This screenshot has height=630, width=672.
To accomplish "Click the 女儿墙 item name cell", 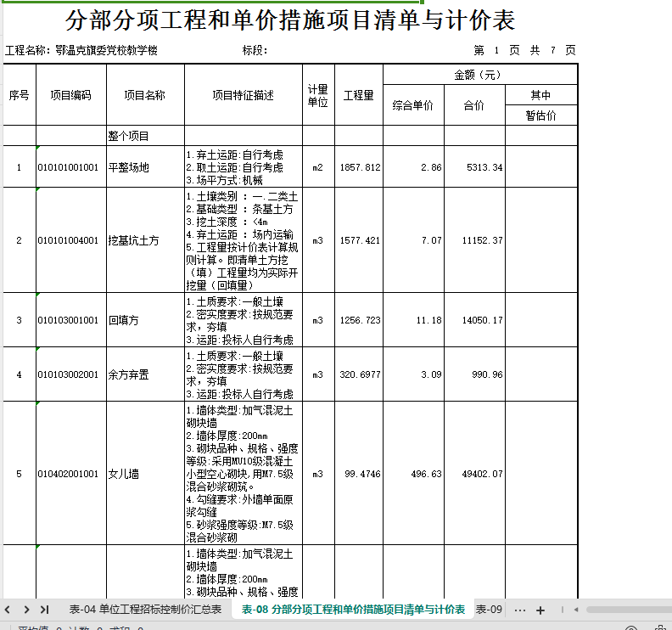I will (145, 474).
